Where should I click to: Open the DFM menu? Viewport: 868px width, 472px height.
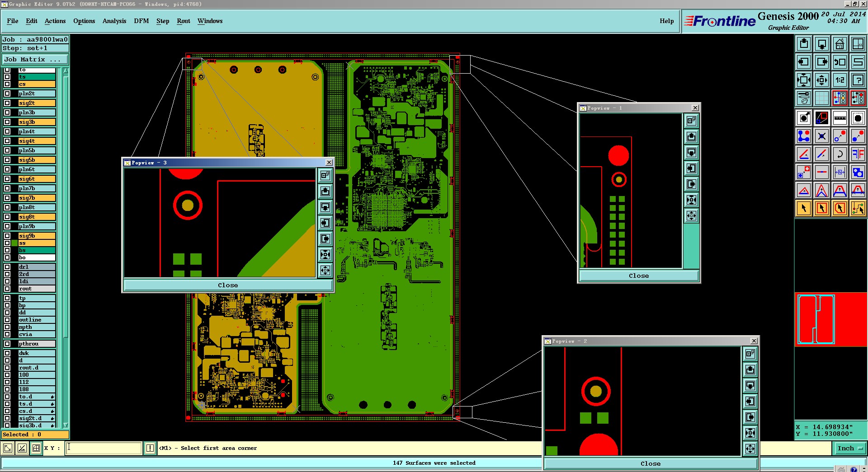[x=142, y=21]
